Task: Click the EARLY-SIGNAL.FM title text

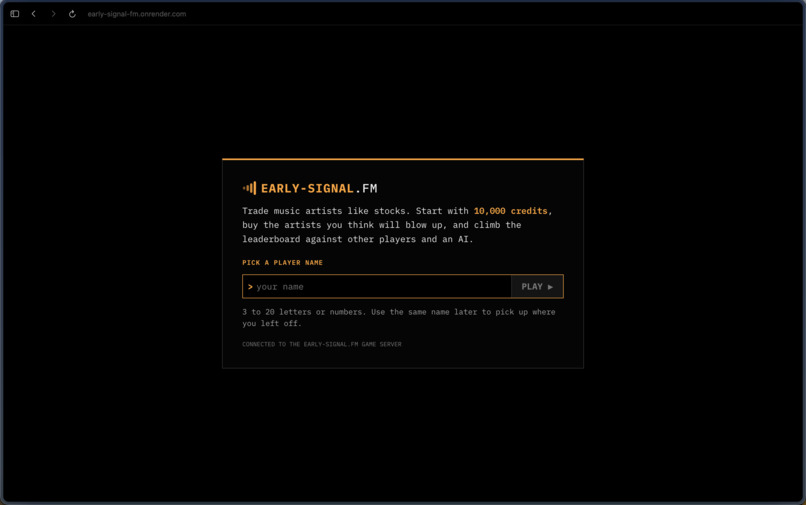Action: pyautogui.click(x=319, y=188)
